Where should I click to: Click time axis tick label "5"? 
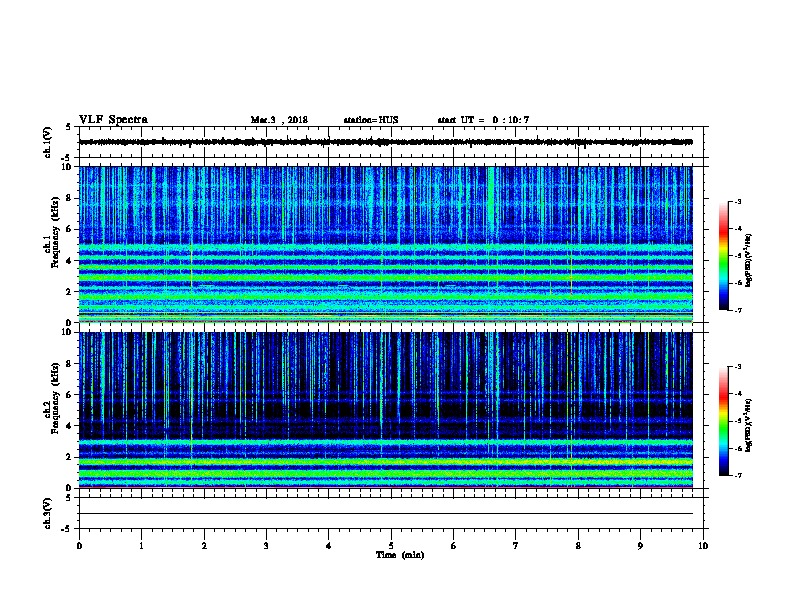391,546
